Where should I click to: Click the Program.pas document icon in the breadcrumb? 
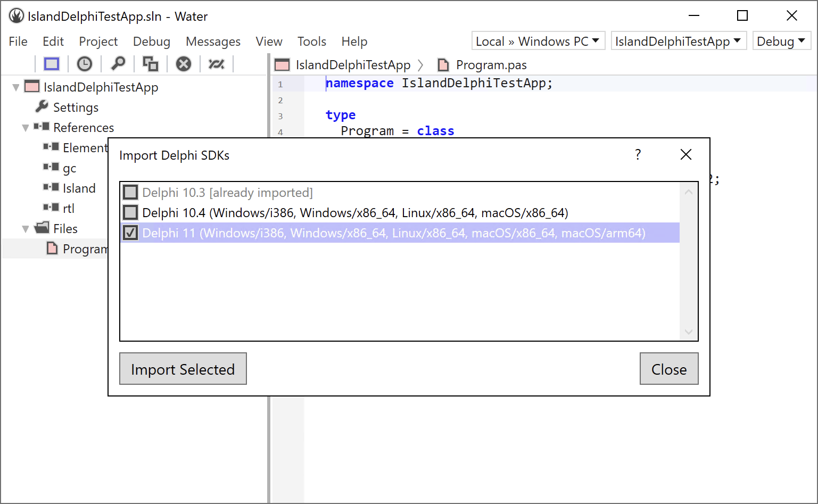pyautogui.click(x=443, y=64)
